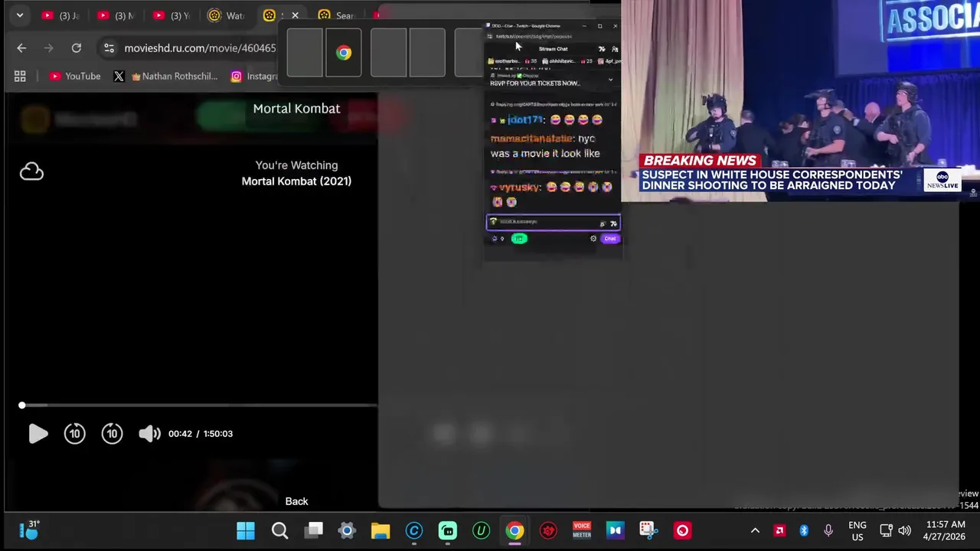Open the Streamlabs app on taskbar
980x551 pixels.
tap(448, 530)
